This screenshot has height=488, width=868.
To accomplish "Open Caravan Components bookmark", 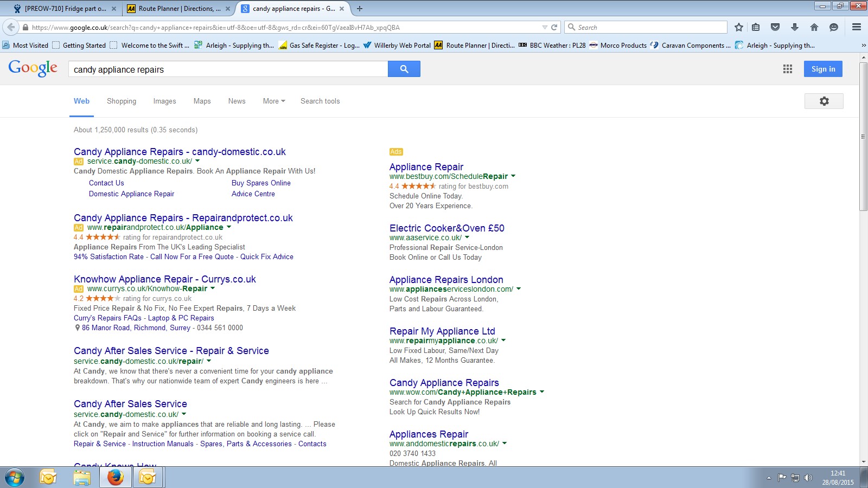I will click(691, 46).
